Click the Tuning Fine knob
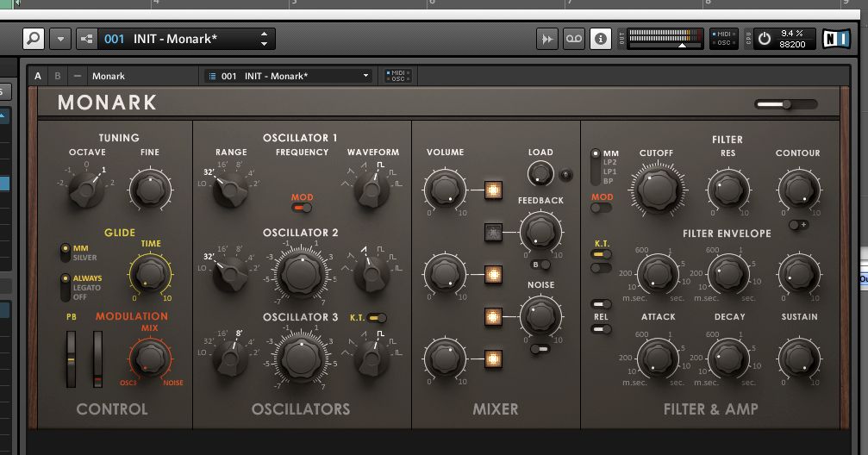This screenshot has width=868, height=455. (x=150, y=190)
